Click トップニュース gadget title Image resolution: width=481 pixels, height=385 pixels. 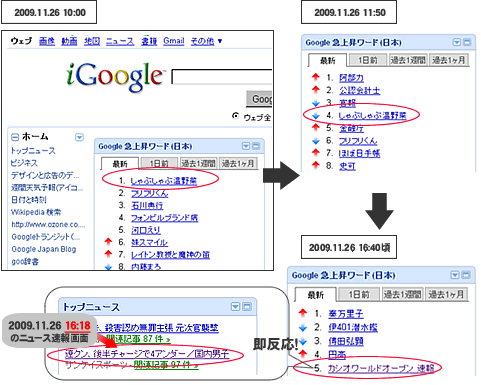point(91,307)
